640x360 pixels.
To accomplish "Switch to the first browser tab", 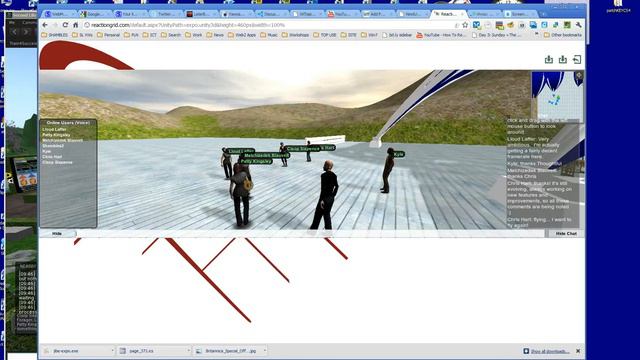I will (59, 14).
